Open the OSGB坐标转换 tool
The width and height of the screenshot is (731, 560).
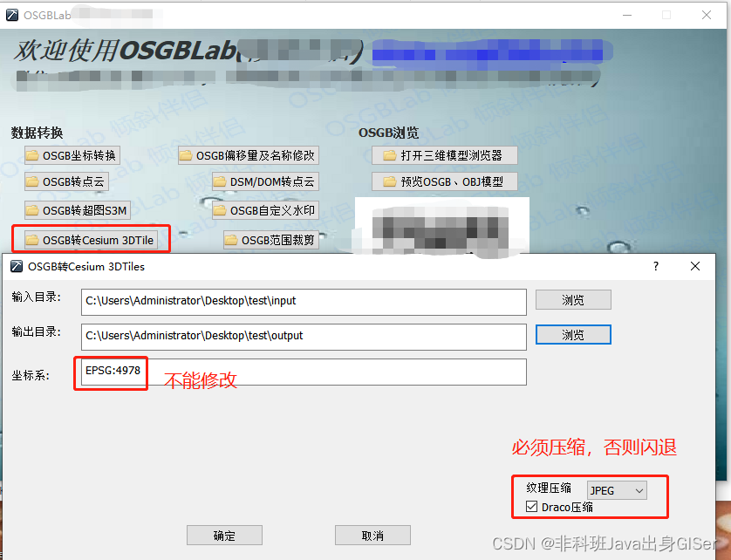pyautogui.click(x=72, y=155)
